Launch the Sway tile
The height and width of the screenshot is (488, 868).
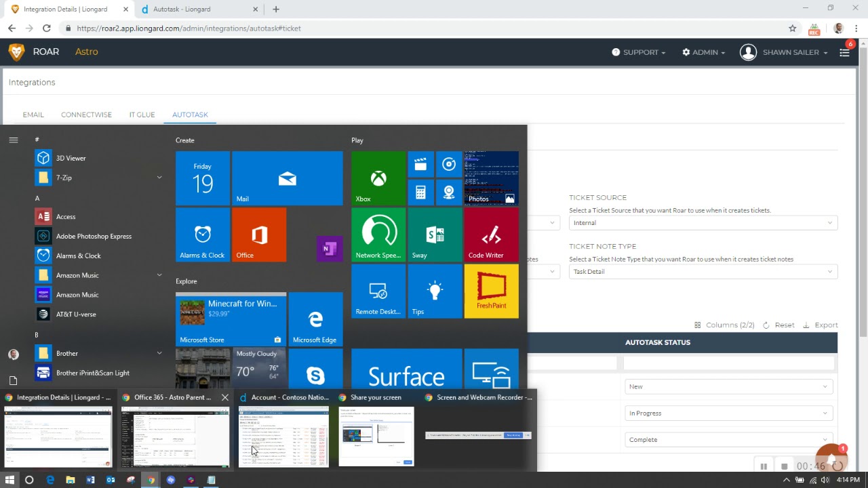[x=435, y=235]
